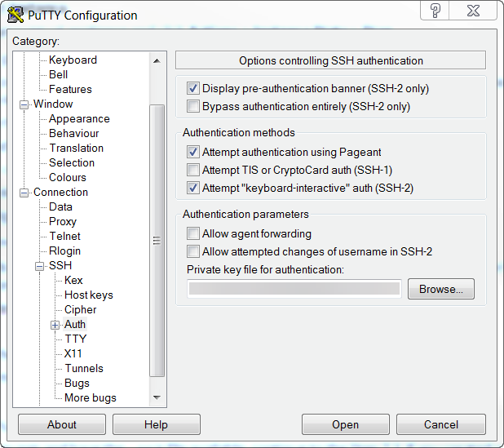Click the question mark help icon
This screenshot has width=504, height=448.
(x=435, y=11)
